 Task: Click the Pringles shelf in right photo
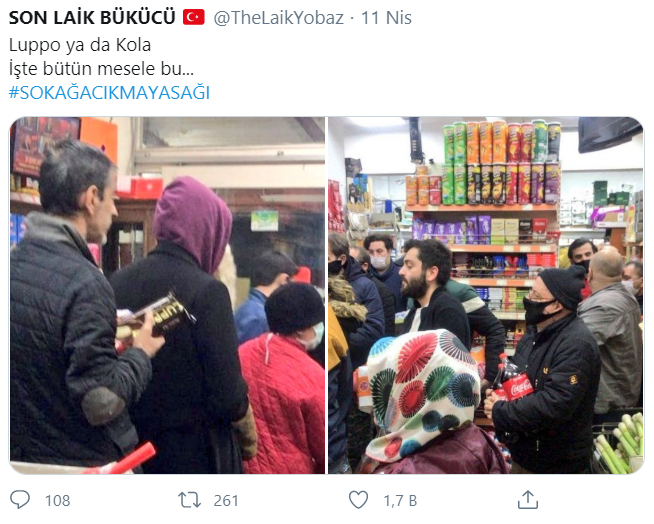(502, 163)
